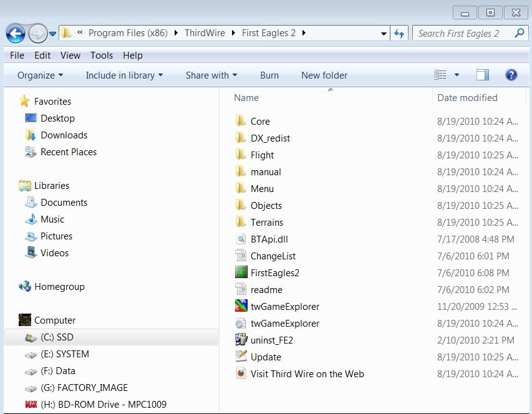The image size is (532, 414).
Task: Select (E:) SYSTEM drive
Action: pos(64,354)
